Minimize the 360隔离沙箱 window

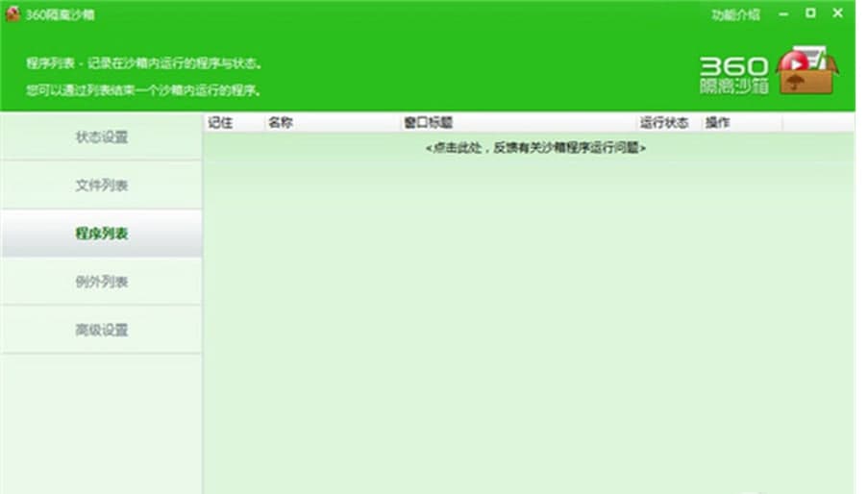(783, 13)
